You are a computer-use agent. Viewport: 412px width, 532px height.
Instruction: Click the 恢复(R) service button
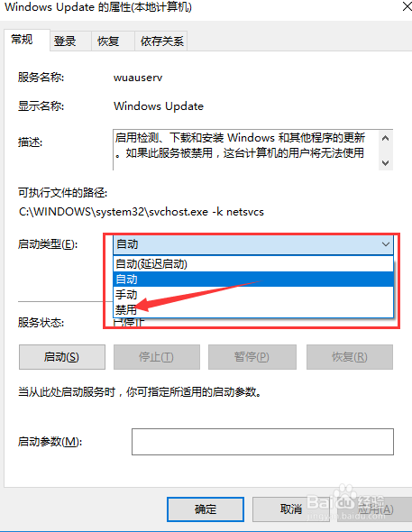click(350, 357)
